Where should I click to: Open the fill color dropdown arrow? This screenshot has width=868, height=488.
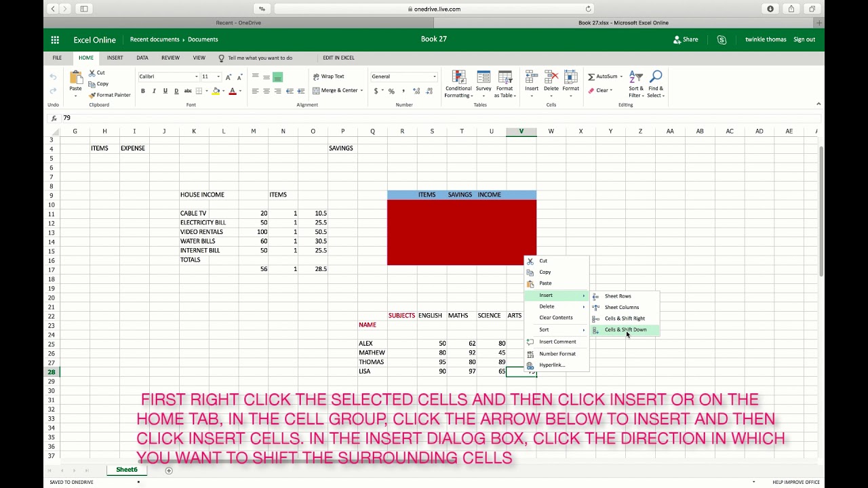(x=223, y=91)
